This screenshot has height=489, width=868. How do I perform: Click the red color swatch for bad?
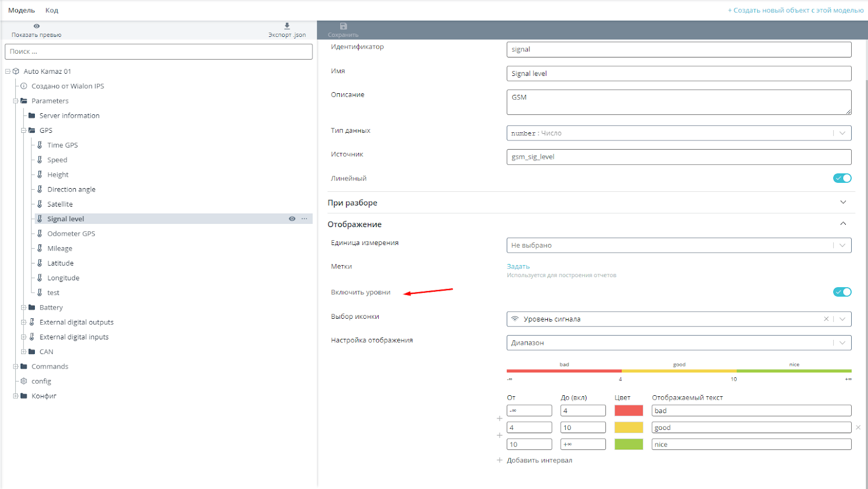629,410
